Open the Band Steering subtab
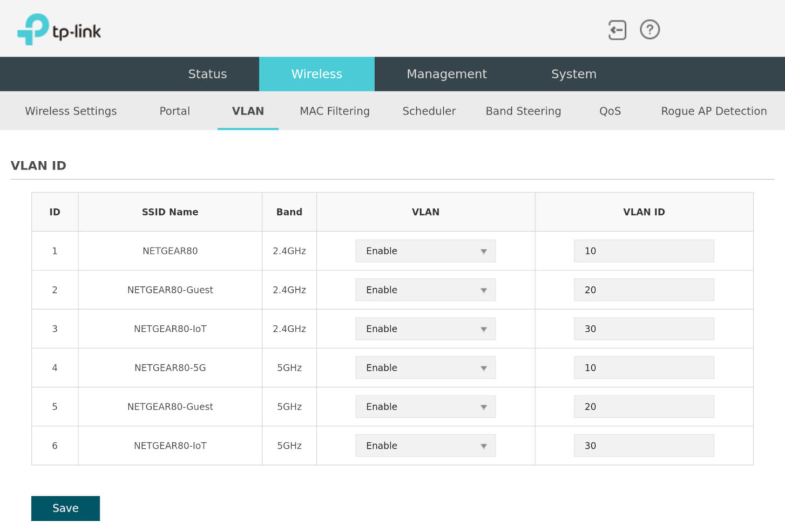The height and width of the screenshot is (532, 785). coord(523,111)
